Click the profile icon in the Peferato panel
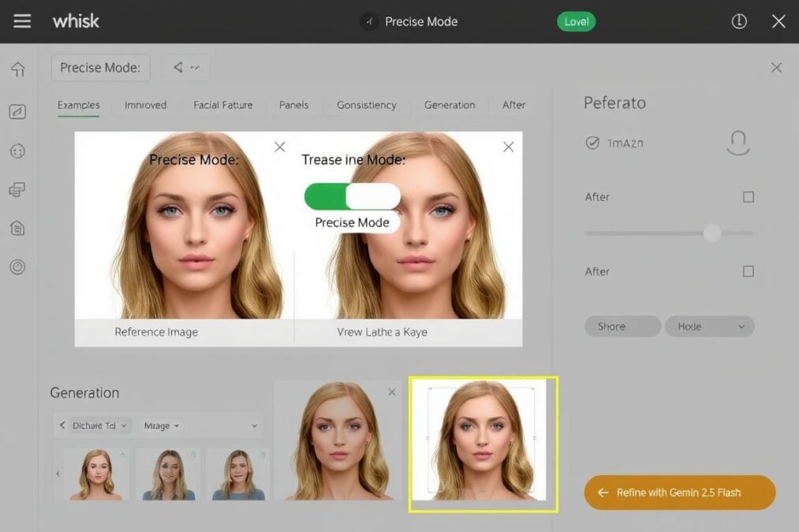Screen dimensions: 799x532 737,143
